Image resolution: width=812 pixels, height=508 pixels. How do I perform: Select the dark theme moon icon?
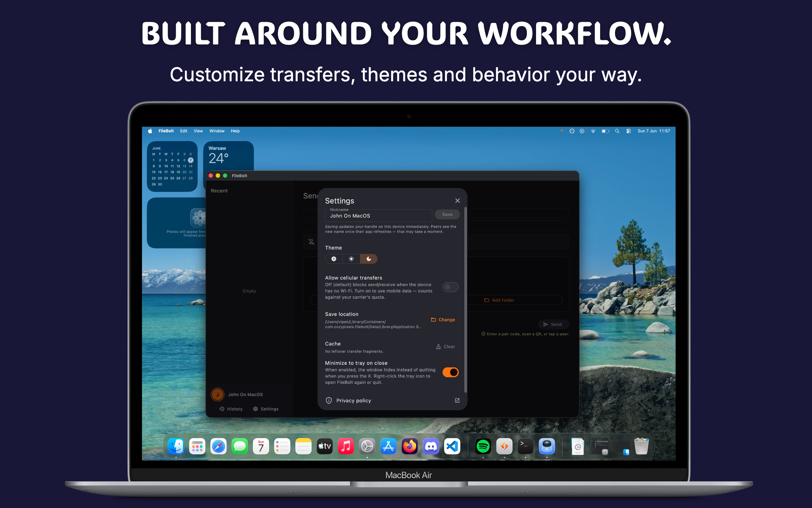point(369,259)
